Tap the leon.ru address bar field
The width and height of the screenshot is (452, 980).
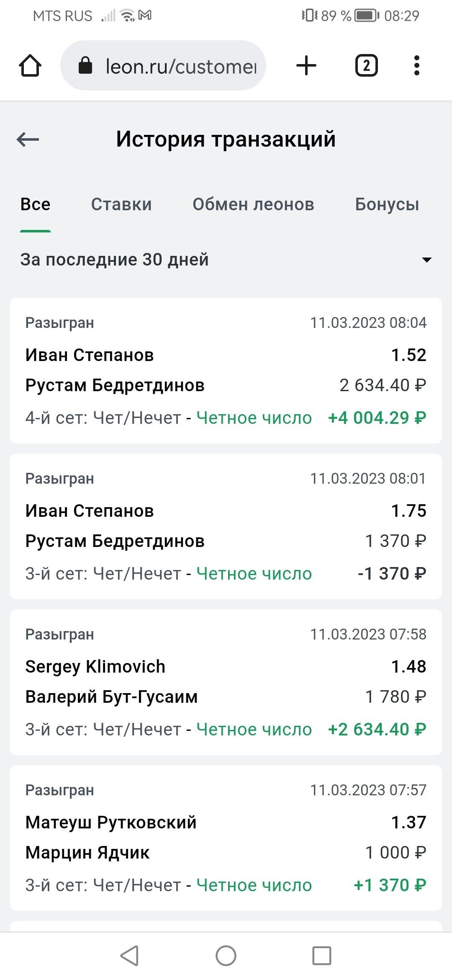[181, 66]
